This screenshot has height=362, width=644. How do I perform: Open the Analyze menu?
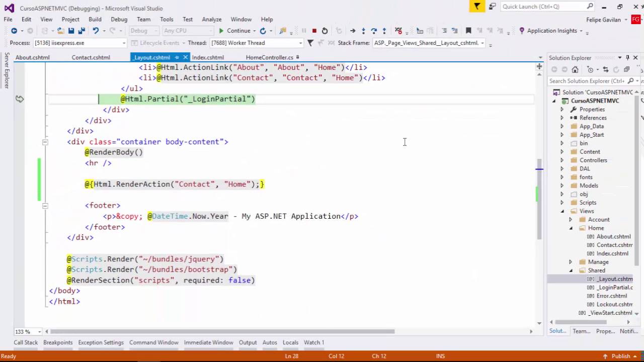coord(212,19)
